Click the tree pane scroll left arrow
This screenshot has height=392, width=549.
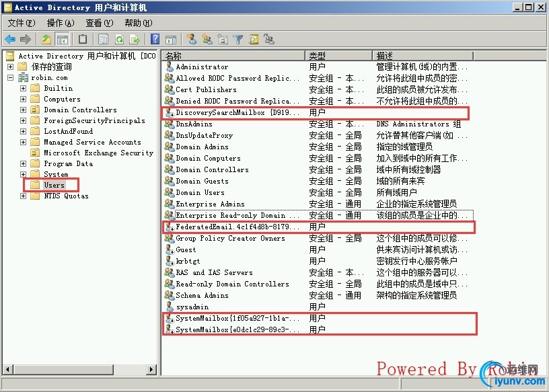pos(8,369)
